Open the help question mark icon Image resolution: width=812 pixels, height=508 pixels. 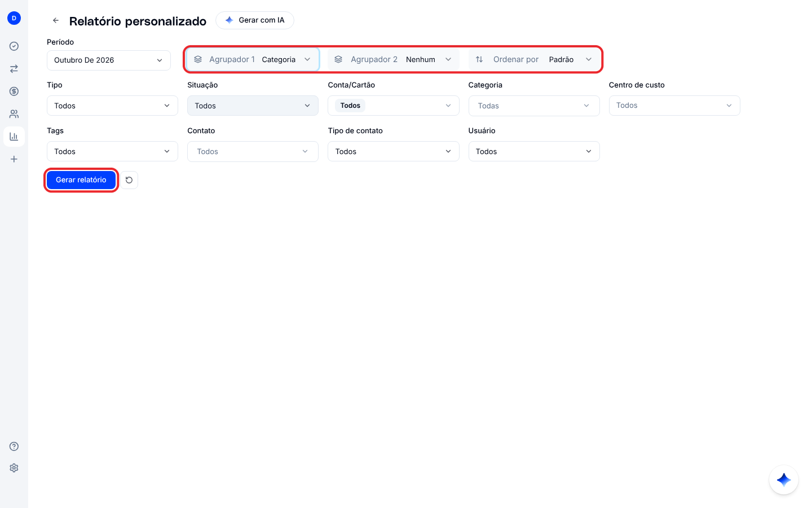[x=14, y=446]
